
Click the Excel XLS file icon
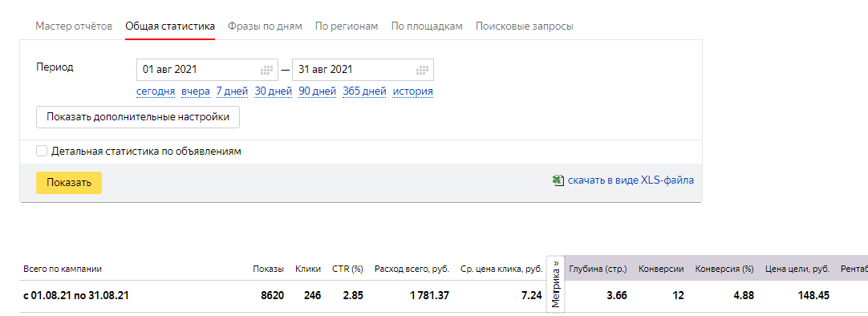coord(558,180)
